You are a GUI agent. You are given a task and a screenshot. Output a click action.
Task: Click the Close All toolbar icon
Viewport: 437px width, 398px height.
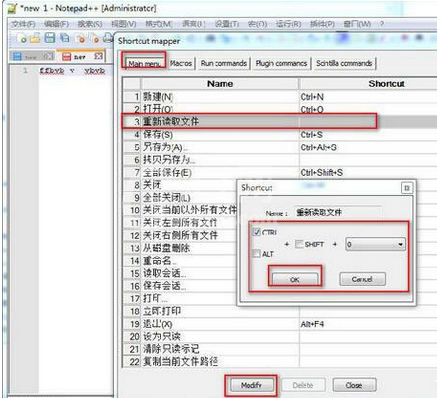95,39
